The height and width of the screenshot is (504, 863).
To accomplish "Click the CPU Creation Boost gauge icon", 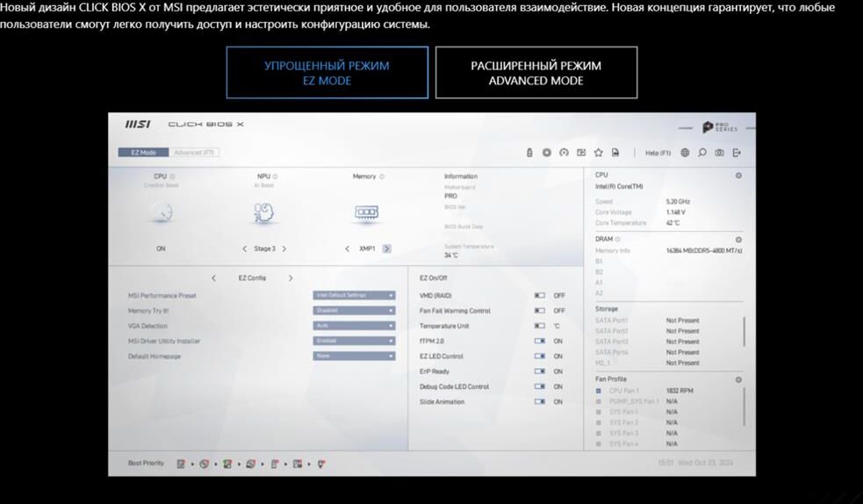I will (160, 212).
